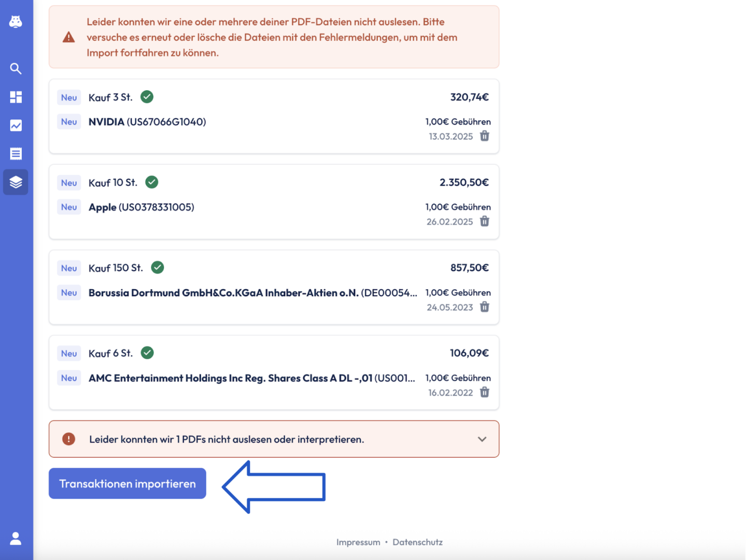This screenshot has width=746, height=560.
Task: Open search from the sidebar
Action: (16, 68)
